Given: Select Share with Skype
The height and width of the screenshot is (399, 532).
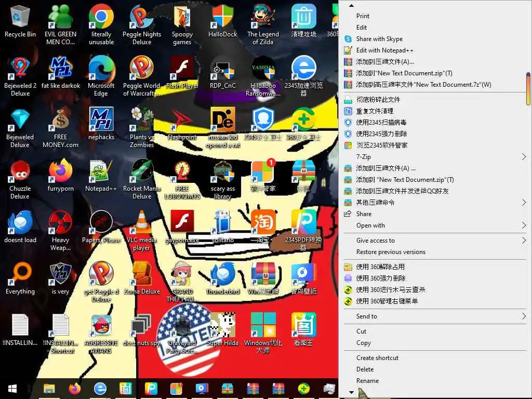Looking at the screenshot, I should [434, 39].
